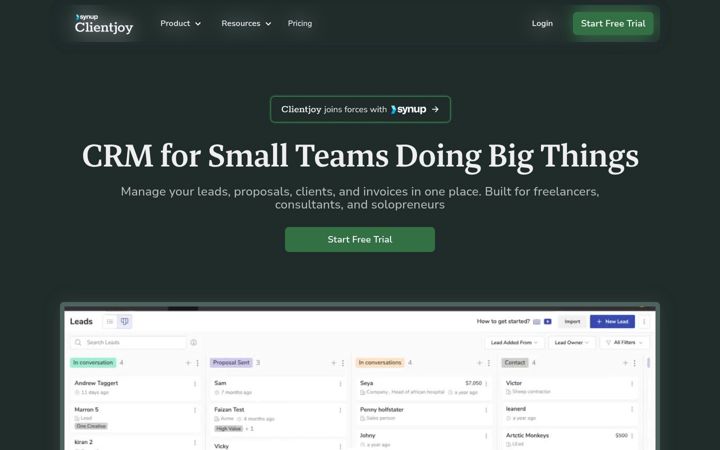Click the Leads board vertical scrollbar
The image size is (720, 450).
tap(648, 363)
